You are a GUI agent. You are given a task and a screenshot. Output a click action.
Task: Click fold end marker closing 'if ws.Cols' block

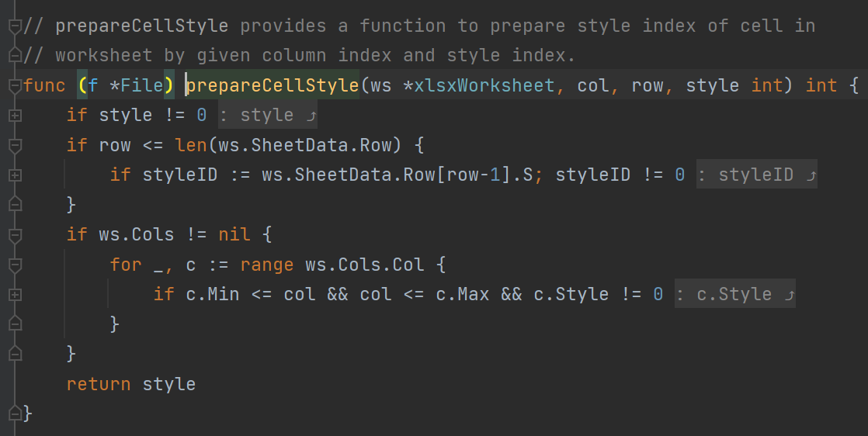point(13,354)
